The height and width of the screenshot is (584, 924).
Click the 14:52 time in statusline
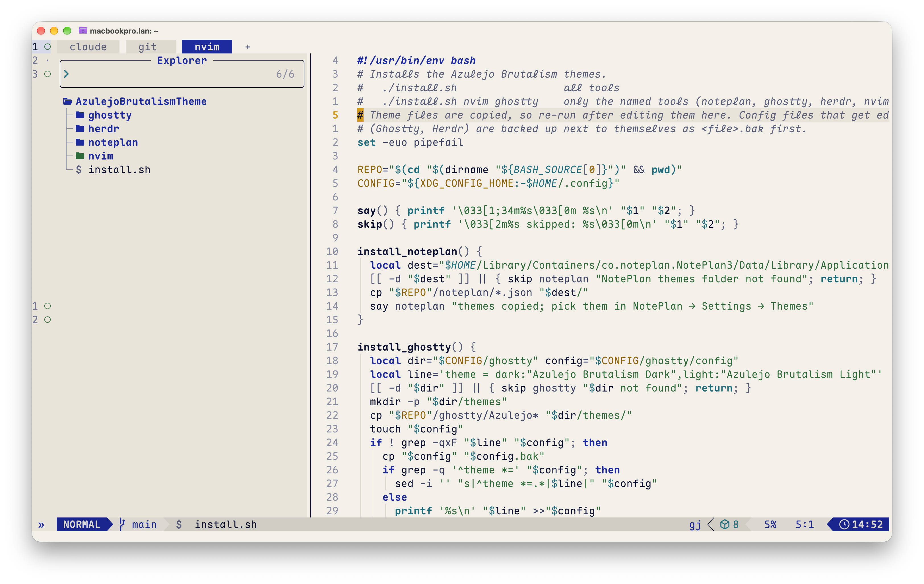pyautogui.click(x=867, y=524)
